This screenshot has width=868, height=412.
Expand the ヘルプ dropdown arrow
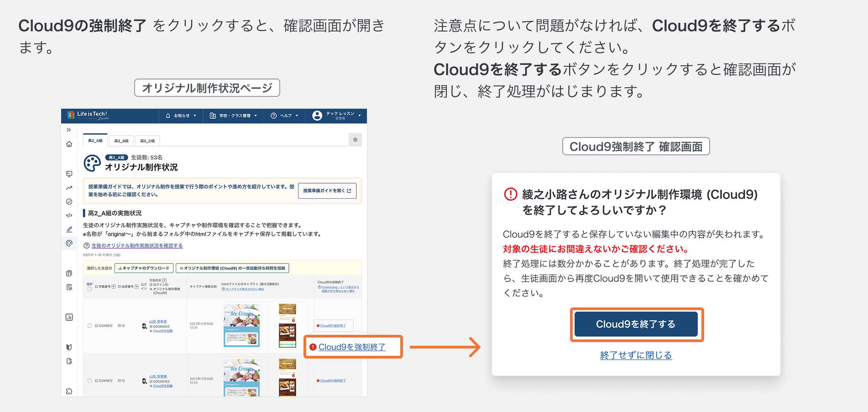click(297, 116)
